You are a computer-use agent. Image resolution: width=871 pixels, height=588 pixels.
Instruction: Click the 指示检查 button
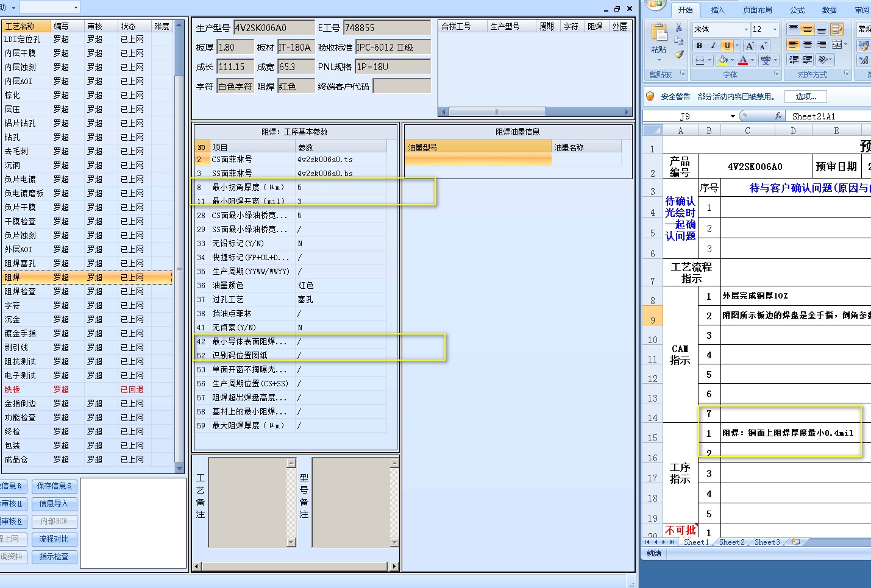click(x=54, y=556)
